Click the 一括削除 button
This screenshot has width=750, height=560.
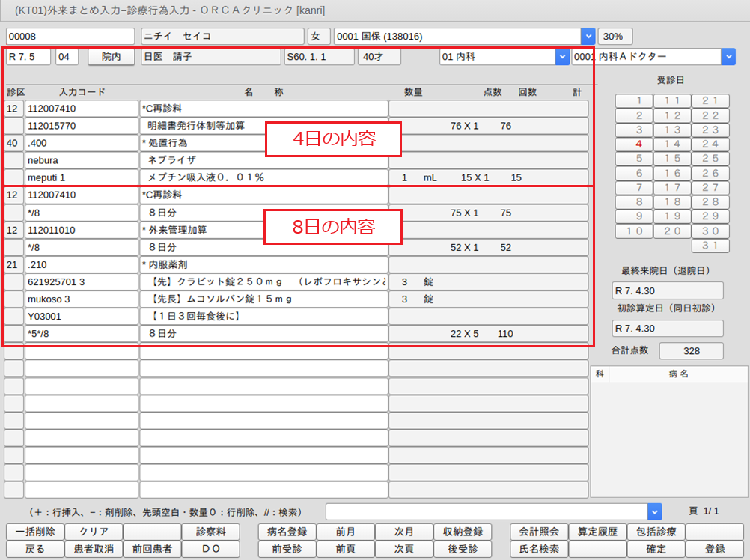34,532
